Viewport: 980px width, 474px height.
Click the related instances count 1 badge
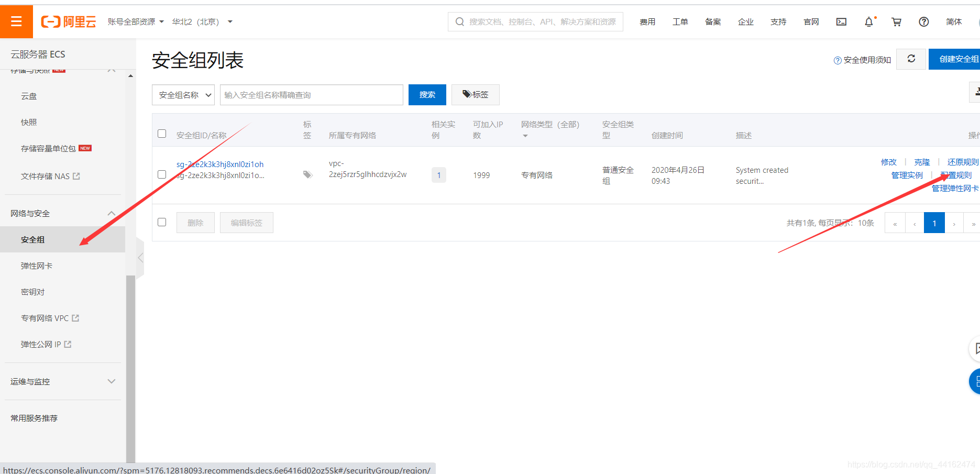[439, 175]
